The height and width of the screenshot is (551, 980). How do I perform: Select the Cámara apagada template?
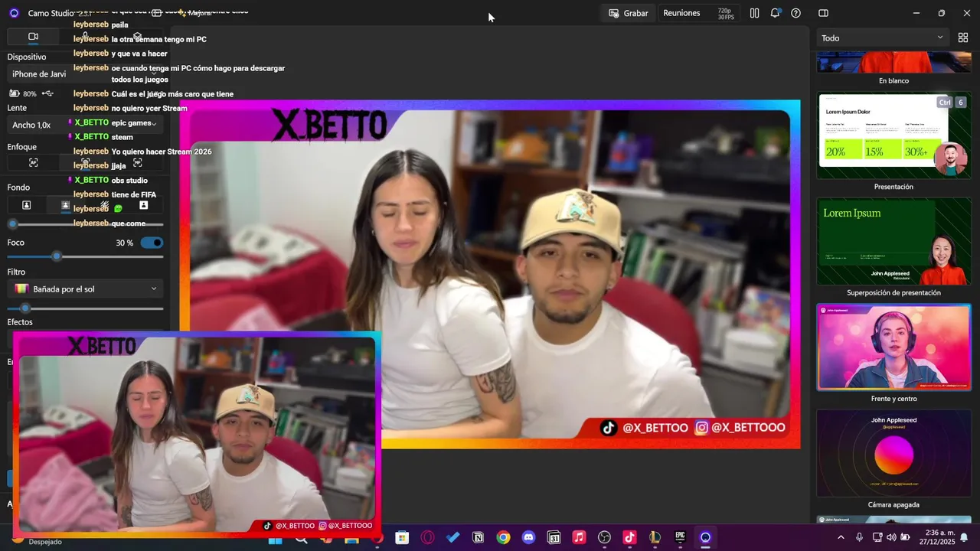coord(893,454)
